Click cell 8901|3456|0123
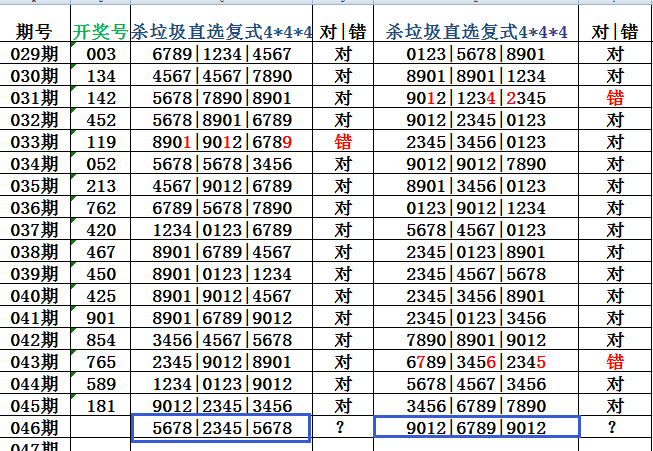Viewport: 653px width, 451px height. [x=476, y=186]
